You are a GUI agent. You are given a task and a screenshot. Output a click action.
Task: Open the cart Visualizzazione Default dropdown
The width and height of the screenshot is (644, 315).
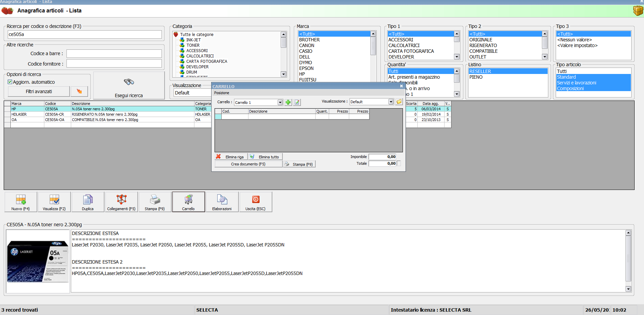click(x=391, y=102)
